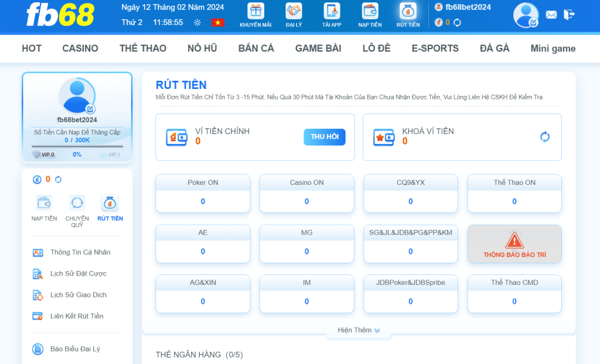
Task: Click the VIP upgrade progress bar
Action: coord(77,146)
